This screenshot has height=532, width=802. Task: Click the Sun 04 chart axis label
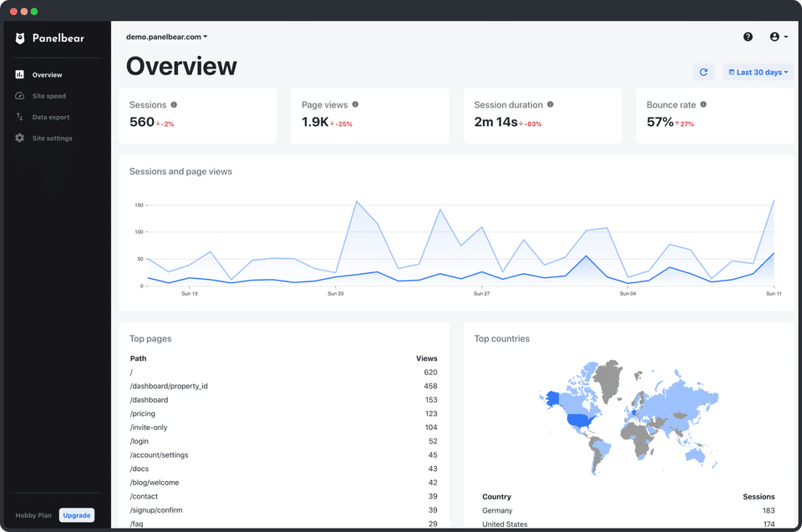coord(627,294)
